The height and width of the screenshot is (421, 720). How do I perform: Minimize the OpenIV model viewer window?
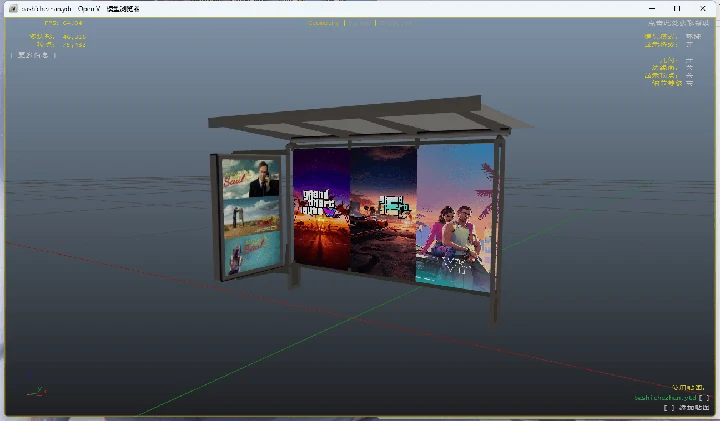652,8
